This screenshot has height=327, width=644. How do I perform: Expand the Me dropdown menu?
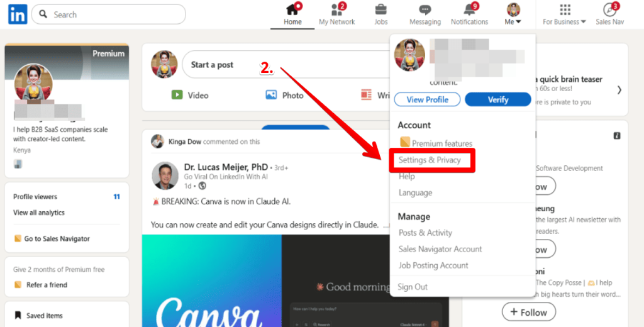513,22
